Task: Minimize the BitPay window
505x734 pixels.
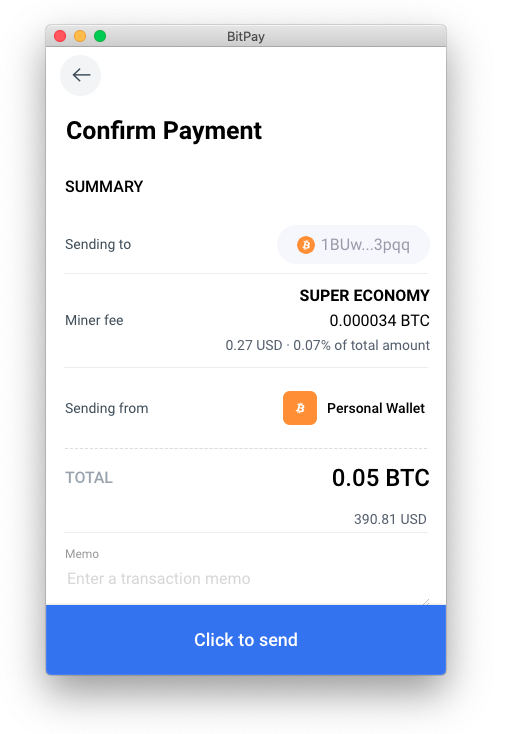Action: [x=80, y=36]
